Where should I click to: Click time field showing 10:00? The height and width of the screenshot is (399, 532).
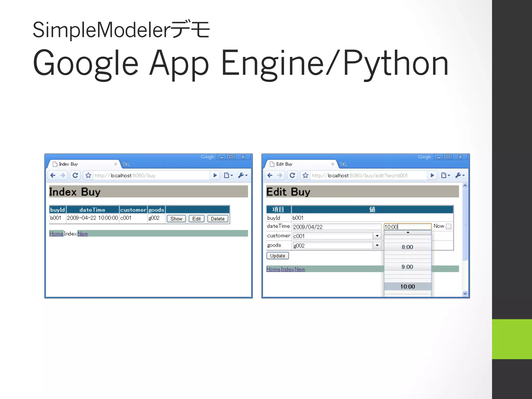[x=408, y=227]
